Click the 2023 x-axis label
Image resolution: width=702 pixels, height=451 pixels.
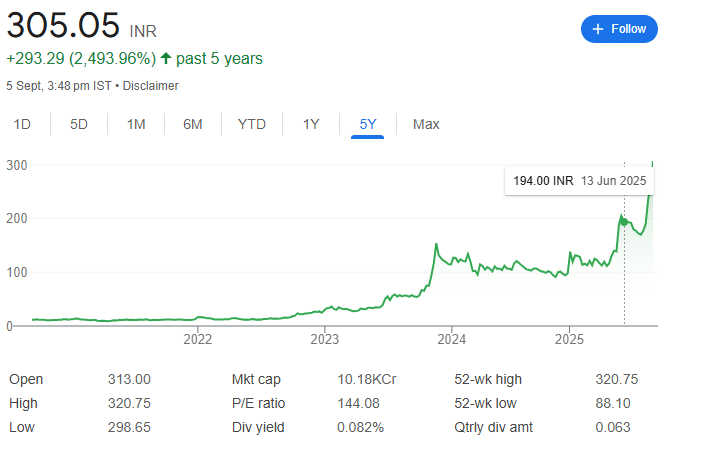(325, 339)
